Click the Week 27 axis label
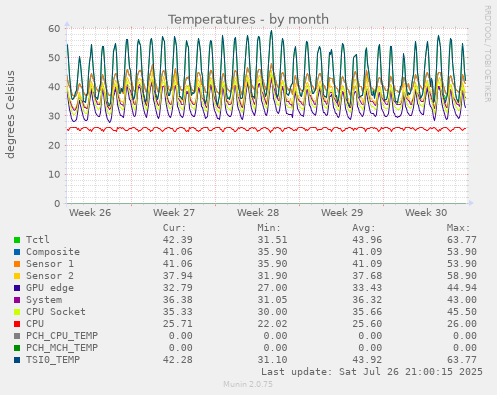Image resolution: width=497 pixels, height=395 pixels. [x=174, y=213]
